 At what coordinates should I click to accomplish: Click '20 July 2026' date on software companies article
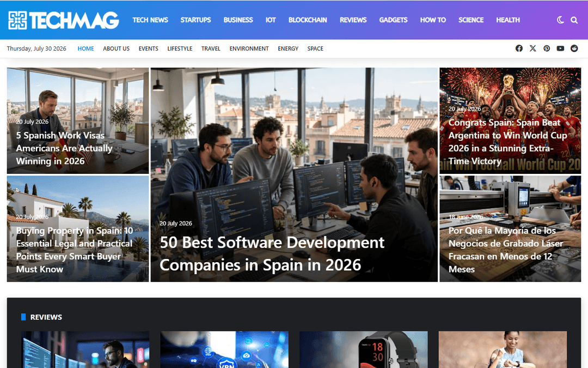click(x=175, y=224)
